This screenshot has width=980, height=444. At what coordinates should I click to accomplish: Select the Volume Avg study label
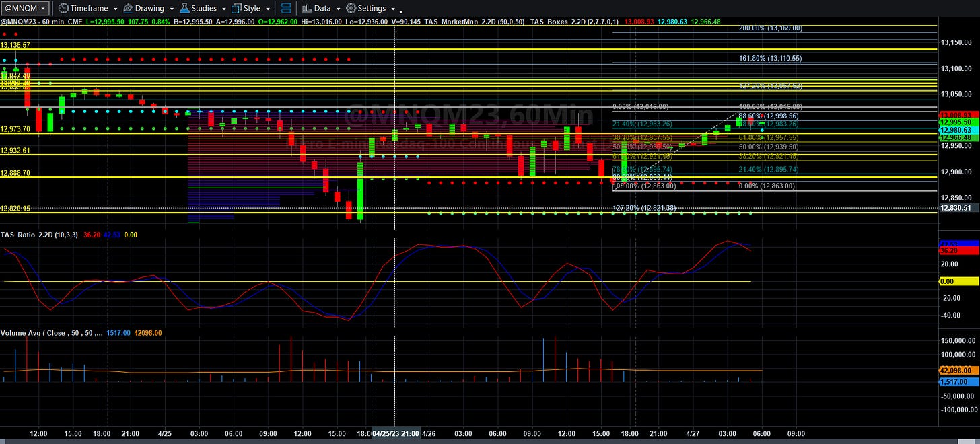51,332
